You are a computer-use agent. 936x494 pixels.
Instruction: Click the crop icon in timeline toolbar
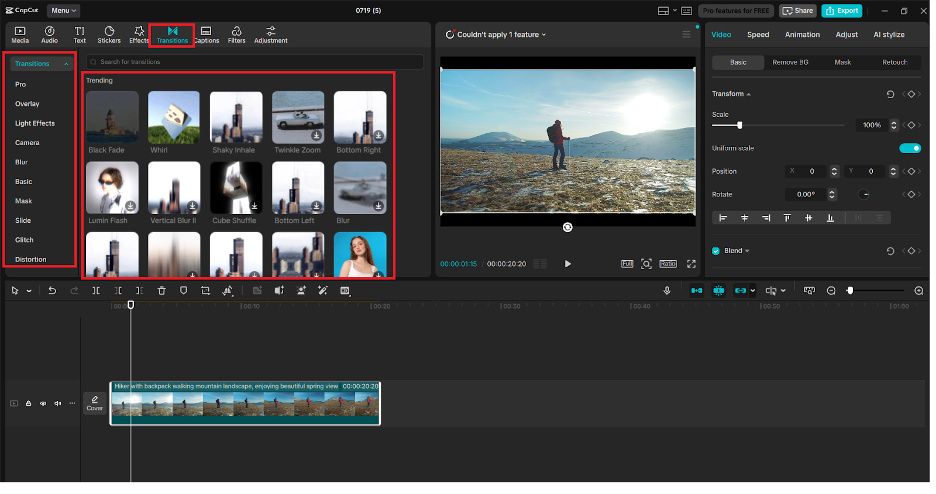pyautogui.click(x=205, y=291)
